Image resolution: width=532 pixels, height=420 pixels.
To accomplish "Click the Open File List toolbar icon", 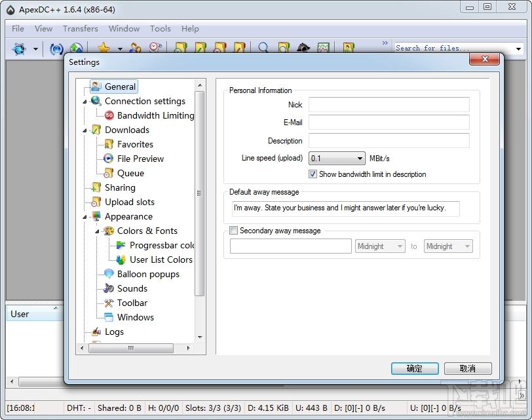I will [x=349, y=48].
